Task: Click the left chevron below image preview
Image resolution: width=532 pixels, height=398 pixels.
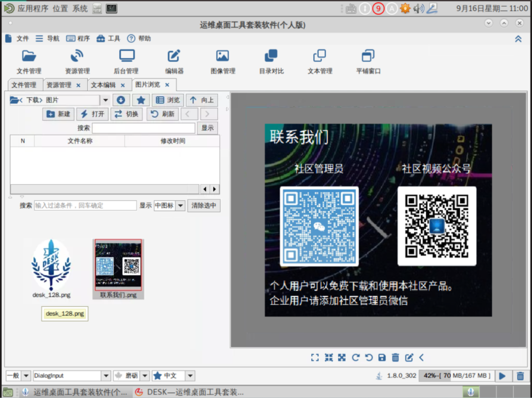Action: [x=421, y=358]
